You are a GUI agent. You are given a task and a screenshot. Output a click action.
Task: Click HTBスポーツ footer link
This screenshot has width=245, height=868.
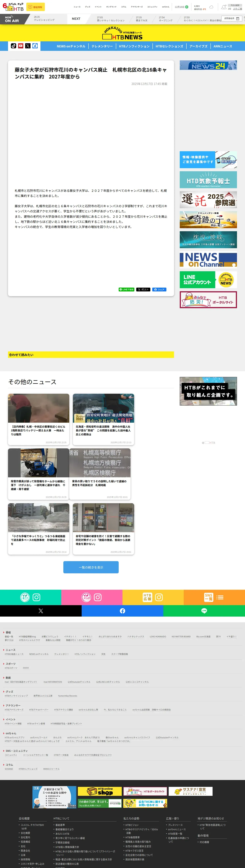coord(11,668)
